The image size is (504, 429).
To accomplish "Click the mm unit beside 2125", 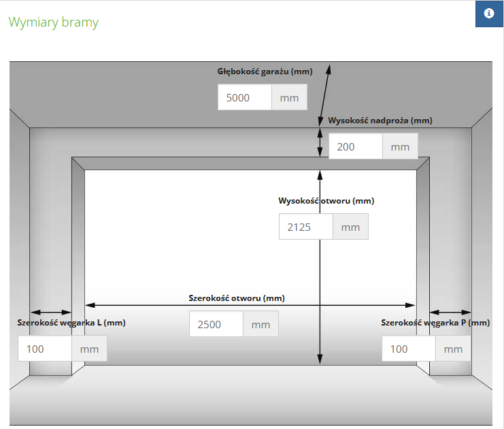I will 350,227.
